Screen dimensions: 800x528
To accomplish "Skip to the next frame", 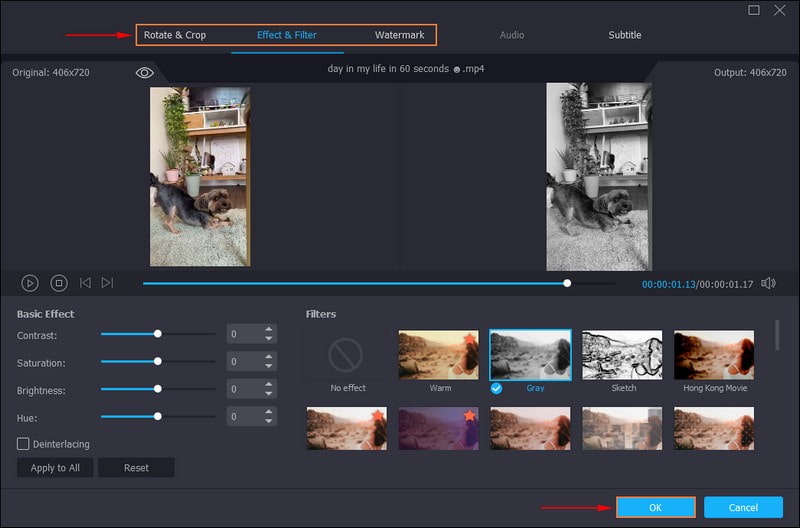I will [x=107, y=283].
